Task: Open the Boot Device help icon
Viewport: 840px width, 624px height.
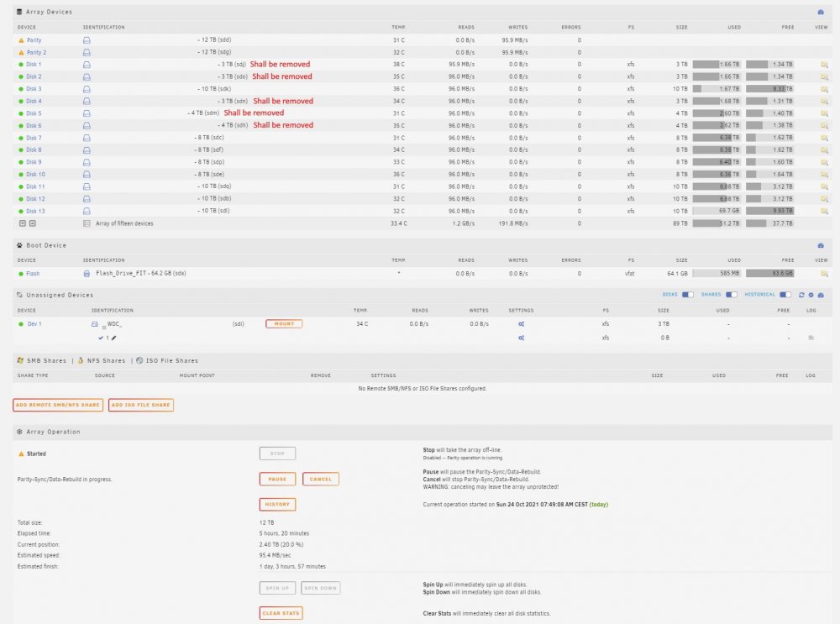Action: point(820,245)
